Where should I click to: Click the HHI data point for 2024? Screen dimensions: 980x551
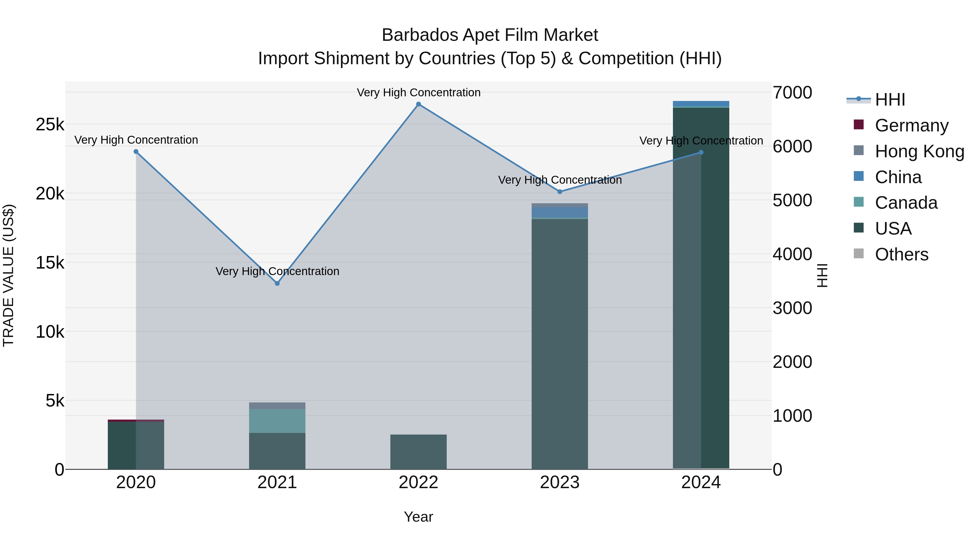coord(701,152)
